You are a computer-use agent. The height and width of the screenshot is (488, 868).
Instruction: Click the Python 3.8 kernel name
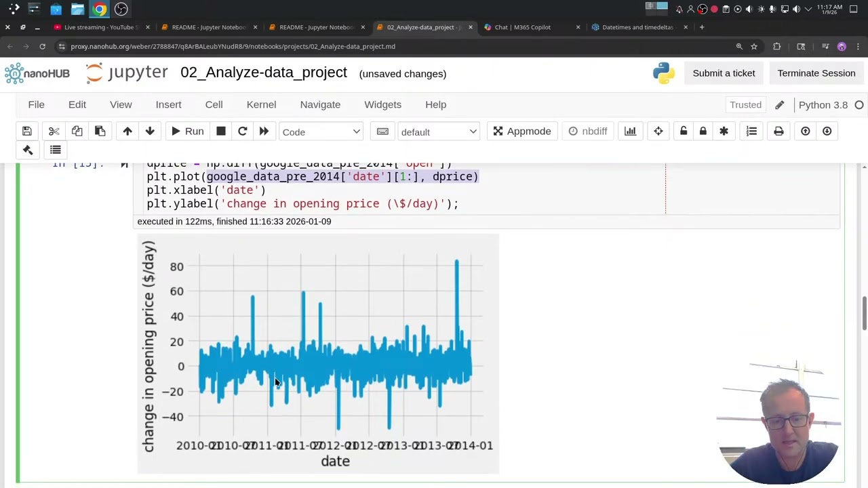click(823, 105)
